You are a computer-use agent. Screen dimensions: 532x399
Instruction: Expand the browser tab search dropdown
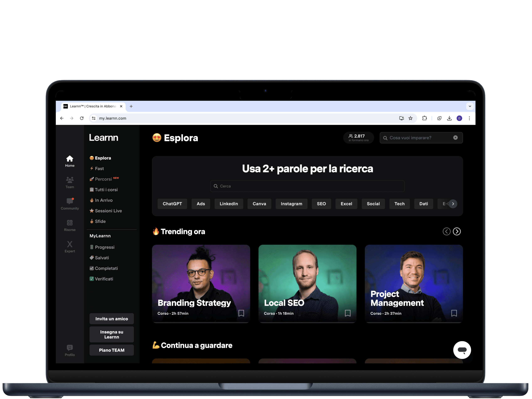pyautogui.click(x=469, y=106)
